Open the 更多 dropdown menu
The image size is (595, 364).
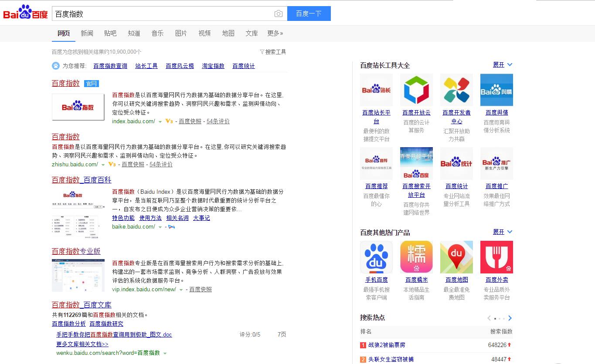275,33
